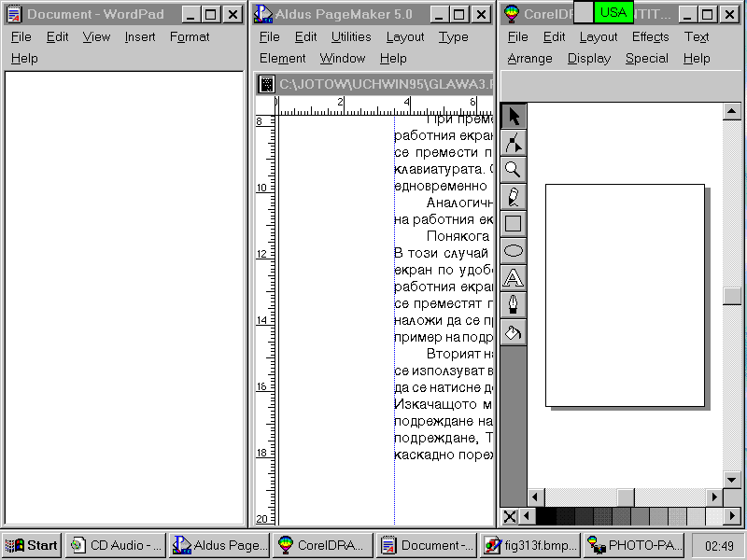Click CorelDRAW vertical scrollbar down arrow
This screenshot has height=560, width=747.
[732, 479]
